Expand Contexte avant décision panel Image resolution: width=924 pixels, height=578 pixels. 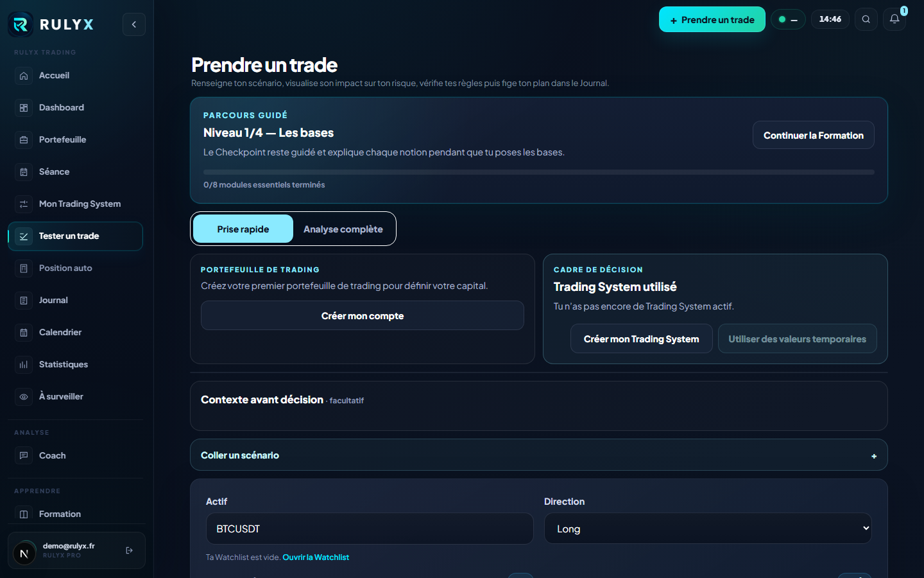(539, 406)
